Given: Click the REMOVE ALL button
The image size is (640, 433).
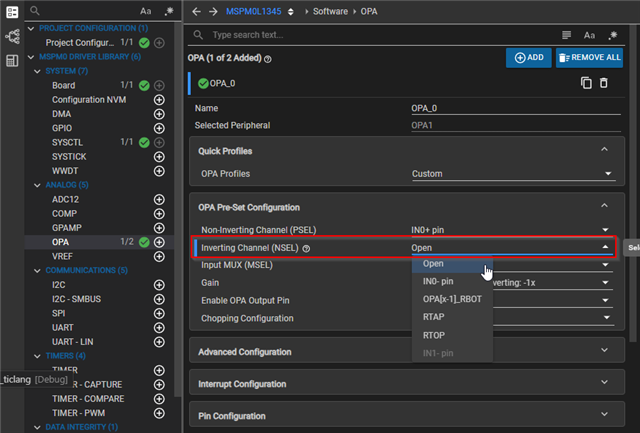Looking at the screenshot, I should pyautogui.click(x=589, y=58).
